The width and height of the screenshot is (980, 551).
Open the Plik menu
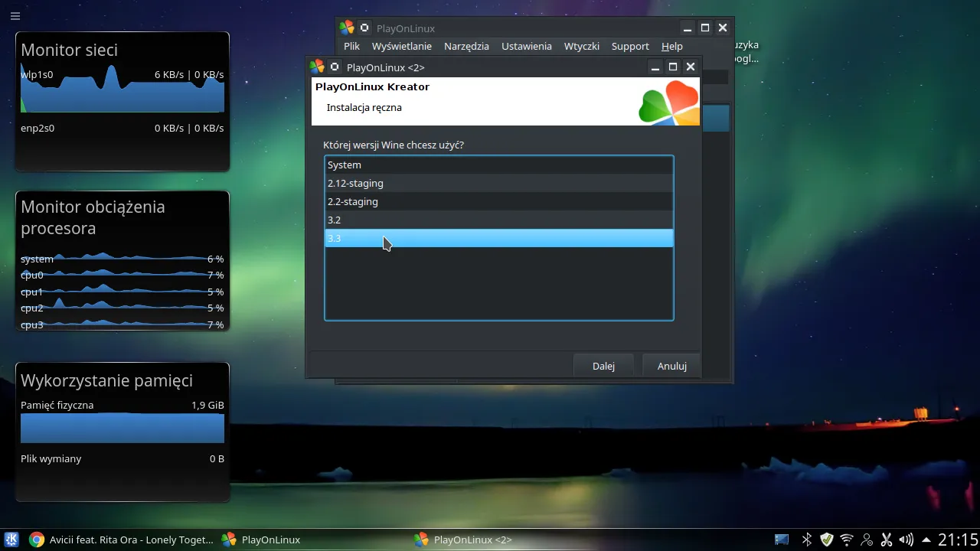coord(351,46)
